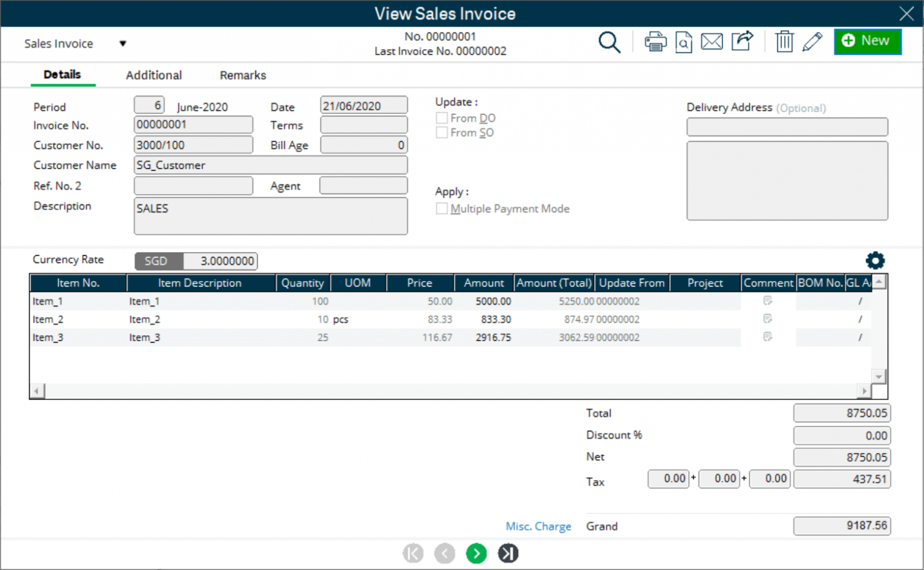
Task: Enable the From DO checkbox
Action: point(442,118)
